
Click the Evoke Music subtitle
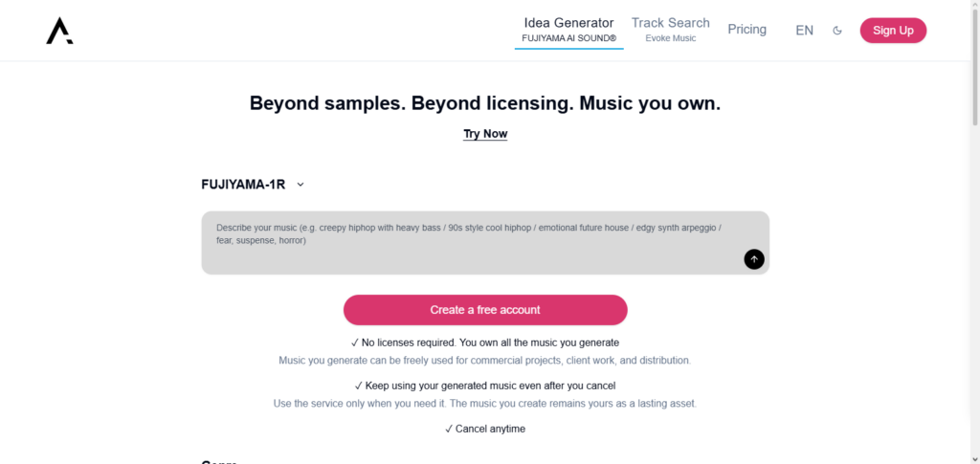[670, 39]
